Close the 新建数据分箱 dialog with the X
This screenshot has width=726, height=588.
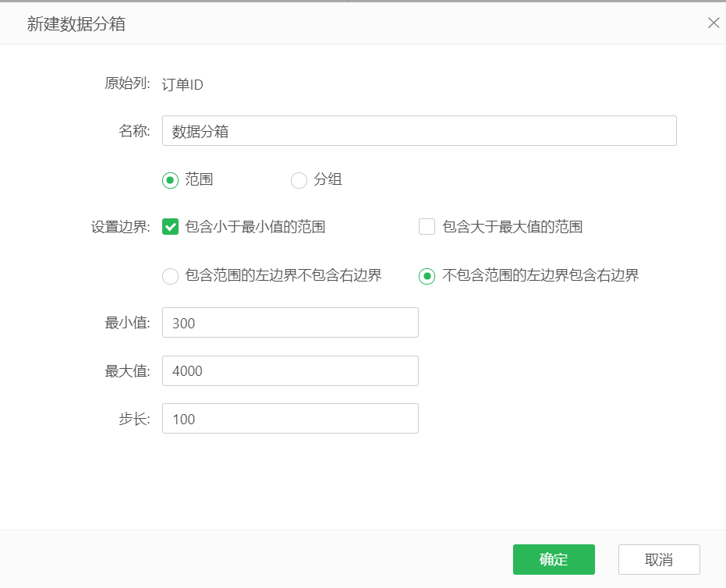tap(714, 23)
